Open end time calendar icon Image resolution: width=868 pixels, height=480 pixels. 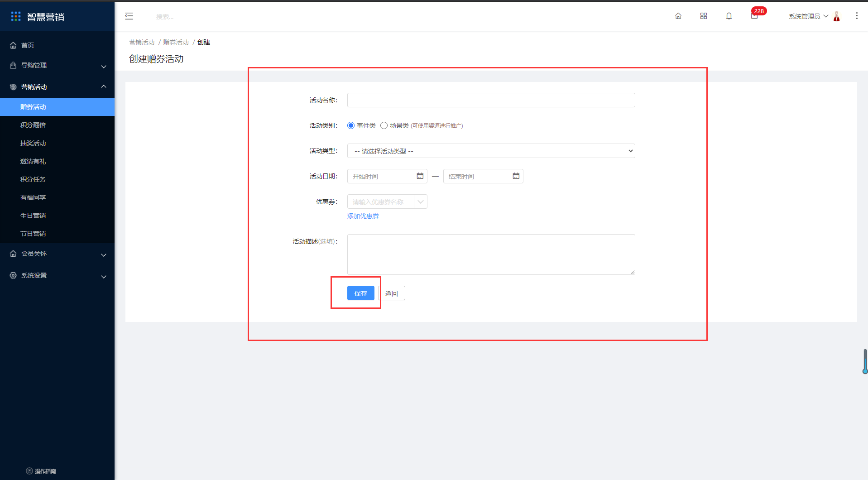pyautogui.click(x=516, y=176)
